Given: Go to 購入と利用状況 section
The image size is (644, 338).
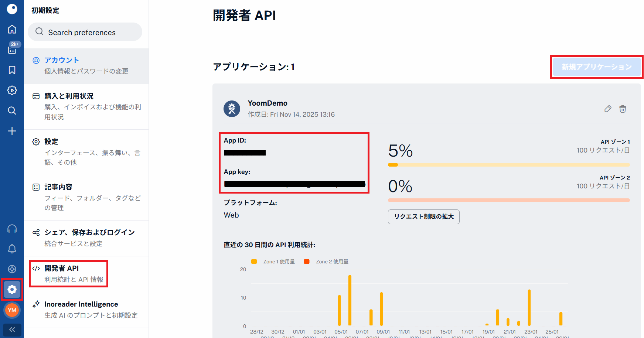Looking at the screenshot, I should coord(86,106).
